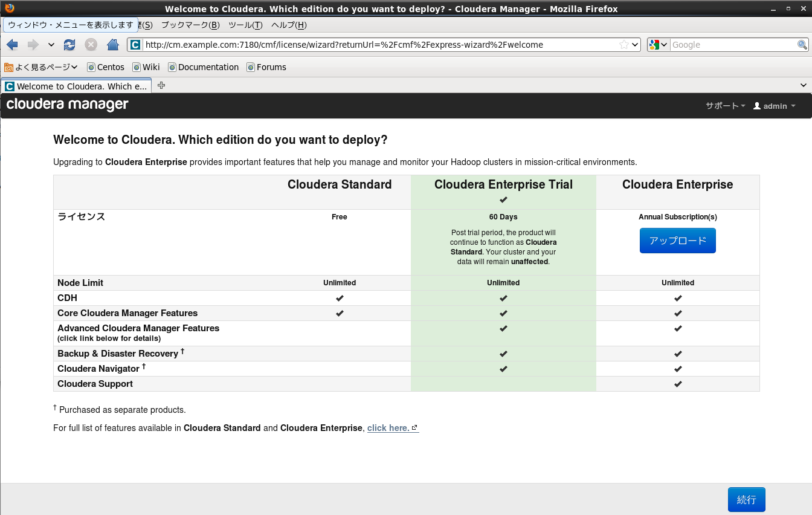Click the Cloudera site icon in address bar
This screenshot has height=515, width=812.
coord(135,45)
